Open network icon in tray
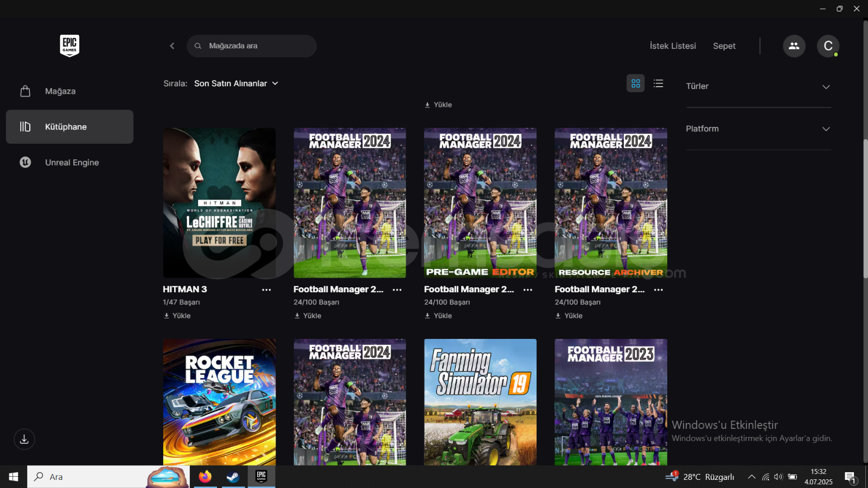The image size is (868, 488). [765, 477]
